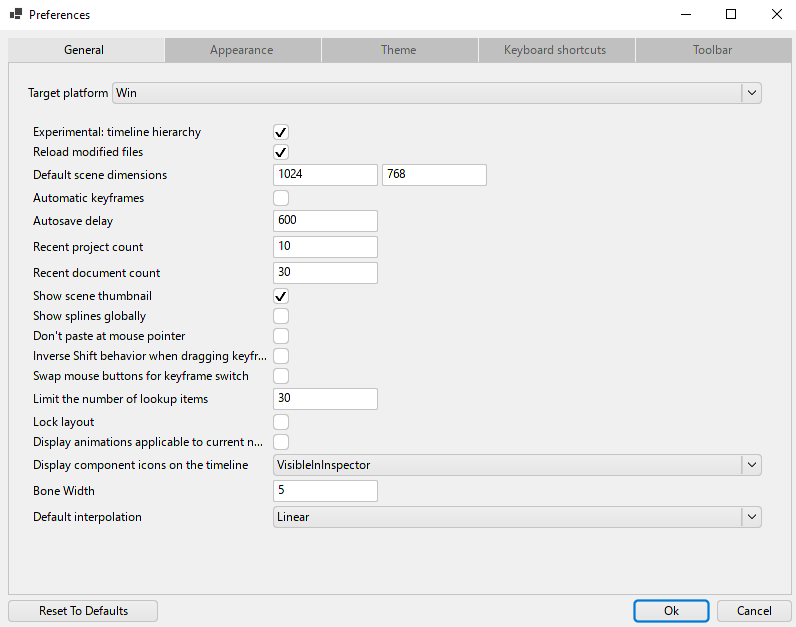Viewport: 796px width, 627px height.
Task: Select the Toolbar tab
Action: pos(712,50)
